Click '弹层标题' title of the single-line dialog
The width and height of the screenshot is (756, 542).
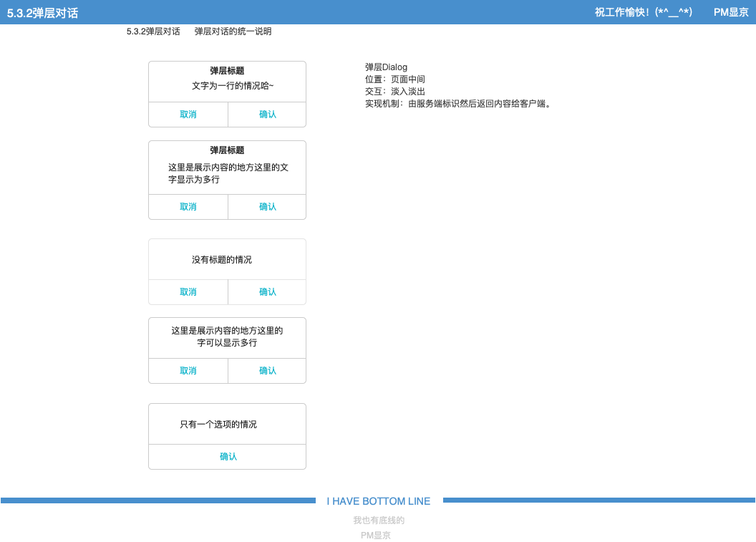pos(227,71)
